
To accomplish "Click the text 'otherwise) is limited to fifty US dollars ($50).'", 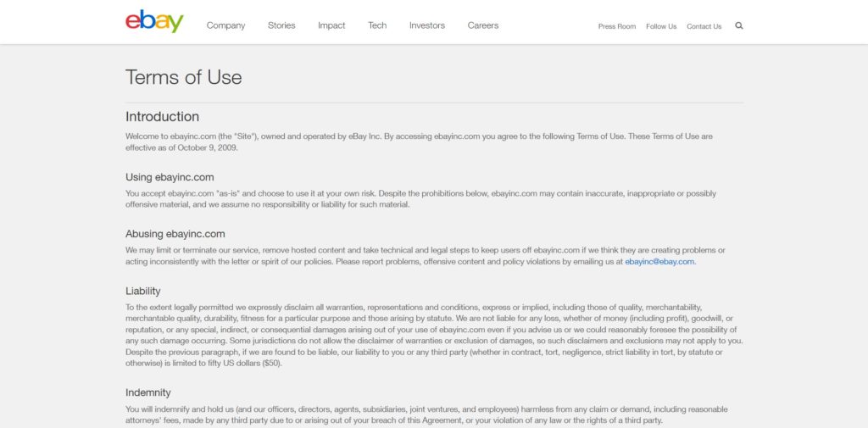I will coord(203,364).
